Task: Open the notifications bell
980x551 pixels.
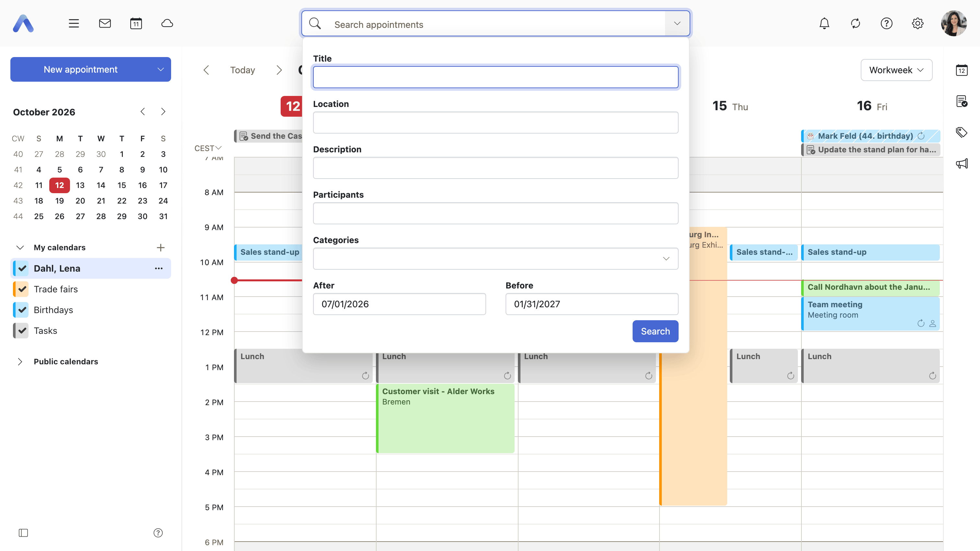Action: point(824,24)
